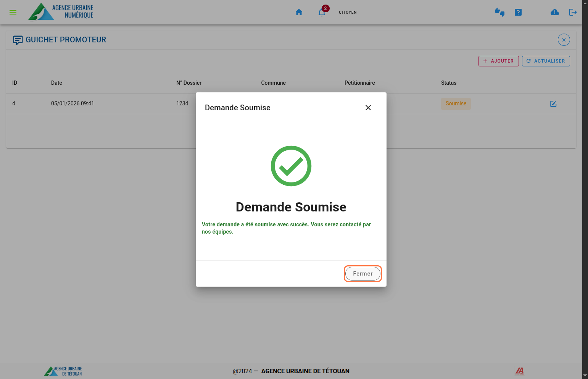
Task: Go to the home page icon
Action: 299,12
